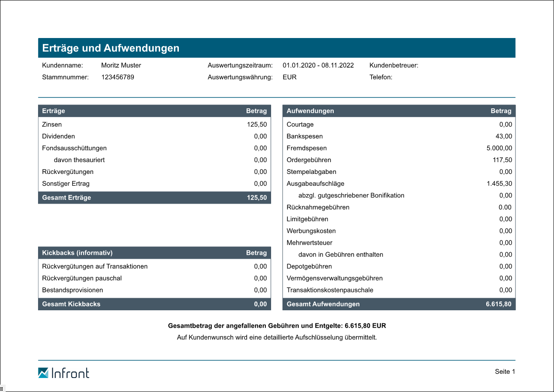The image size is (554, 392).
Task: Select the Fremdspesen amount 5.000,00
Action: (x=499, y=148)
